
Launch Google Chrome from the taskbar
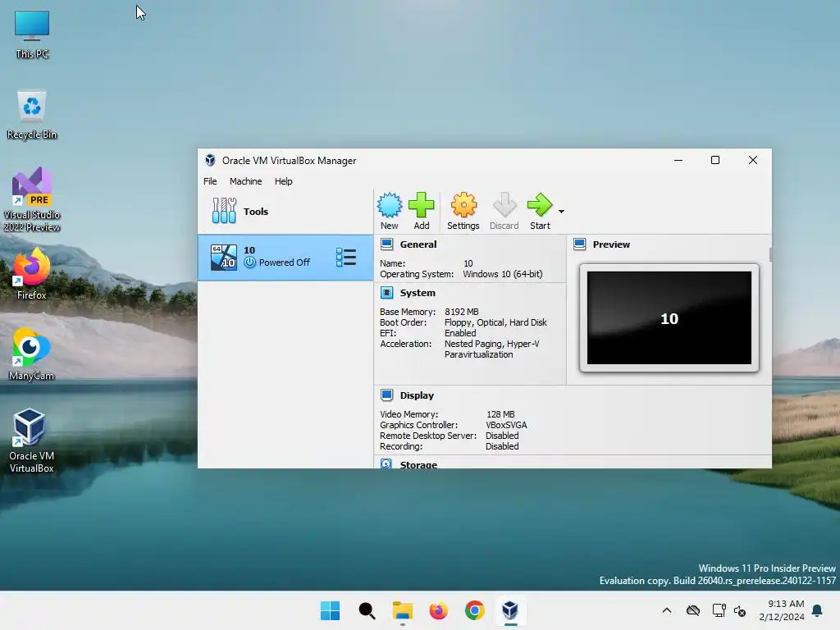(474, 610)
